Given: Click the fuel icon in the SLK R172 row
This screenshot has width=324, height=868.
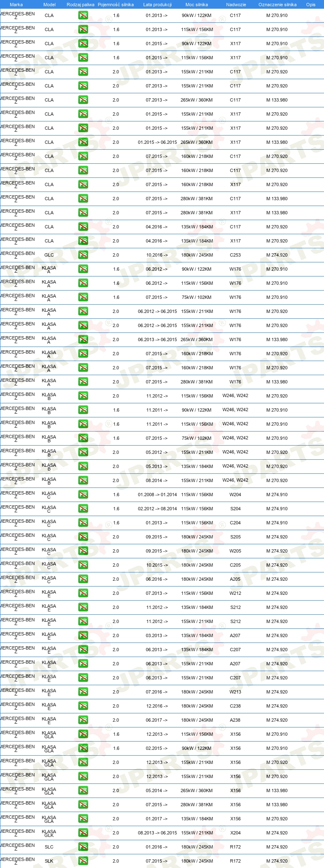Looking at the screenshot, I should [83, 861].
